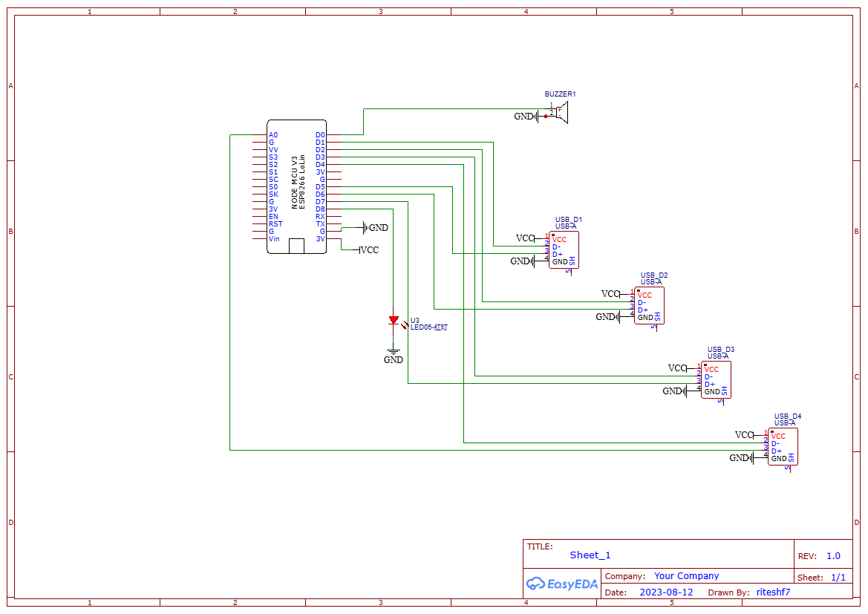Click the 'D1' pin label
868x614 pixels.
coord(321,143)
